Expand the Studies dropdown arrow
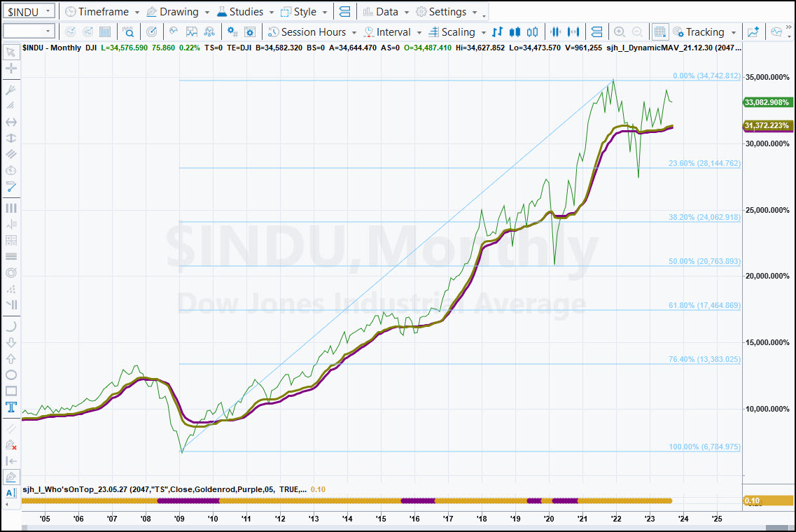Viewport: 796px width, 532px height. point(272,12)
